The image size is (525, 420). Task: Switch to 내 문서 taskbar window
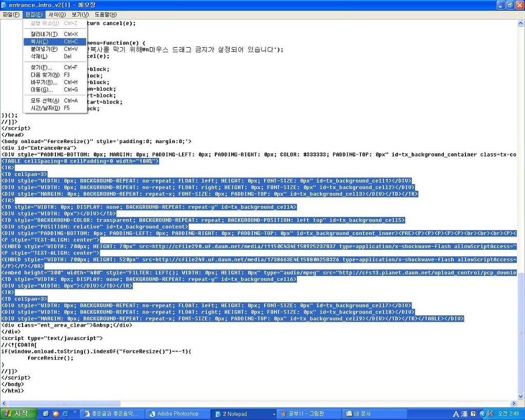tap(374, 414)
